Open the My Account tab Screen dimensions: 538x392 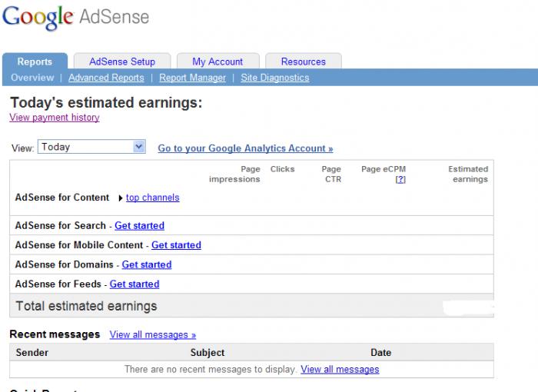tap(218, 61)
